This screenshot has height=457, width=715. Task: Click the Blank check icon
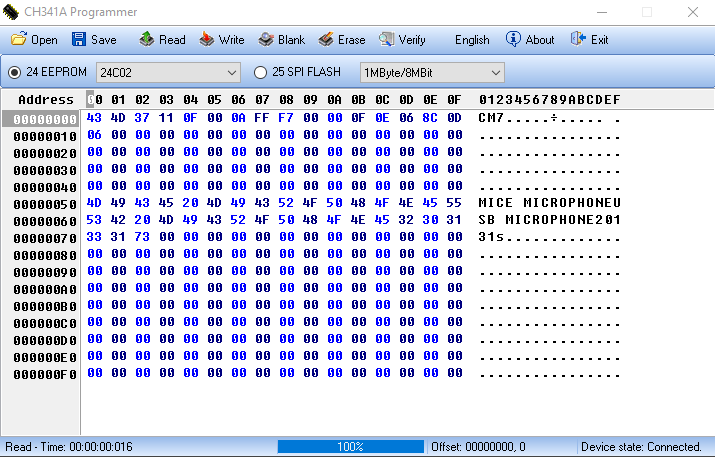265,40
